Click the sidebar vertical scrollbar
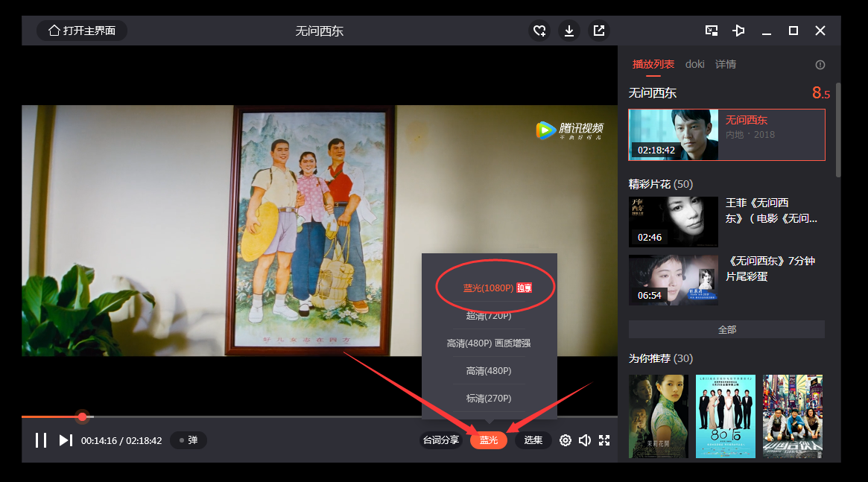The width and height of the screenshot is (868, 482). tap(838, 130)
